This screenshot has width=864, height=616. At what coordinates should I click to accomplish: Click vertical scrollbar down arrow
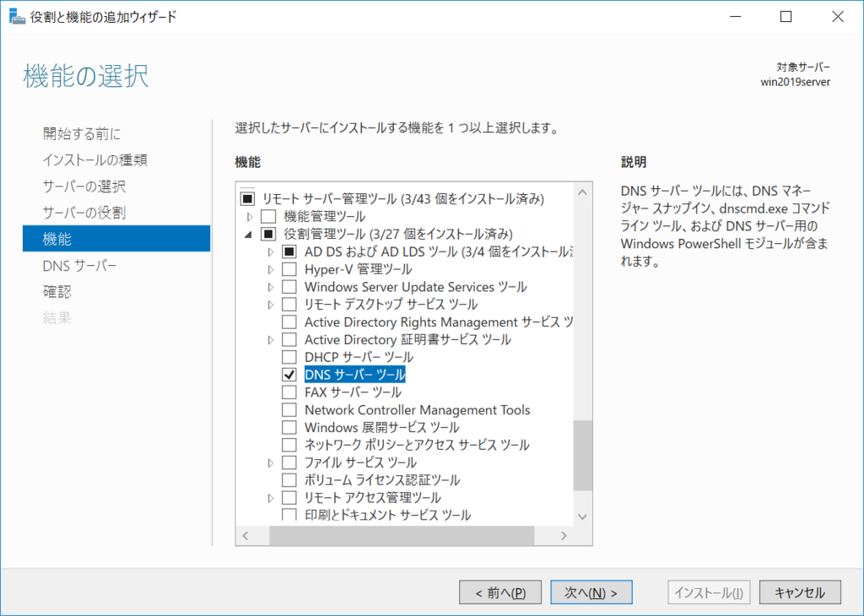pyautogui.click(x=582, y=516)
